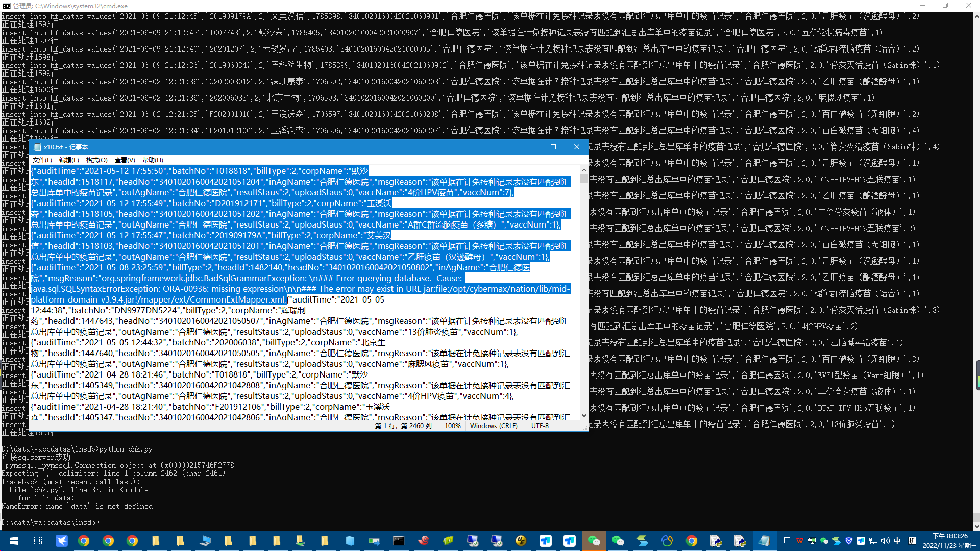Click the '连接sqlserver成功' output line
Viewport: 980px width, 551px height.
[x=36, y=458]
